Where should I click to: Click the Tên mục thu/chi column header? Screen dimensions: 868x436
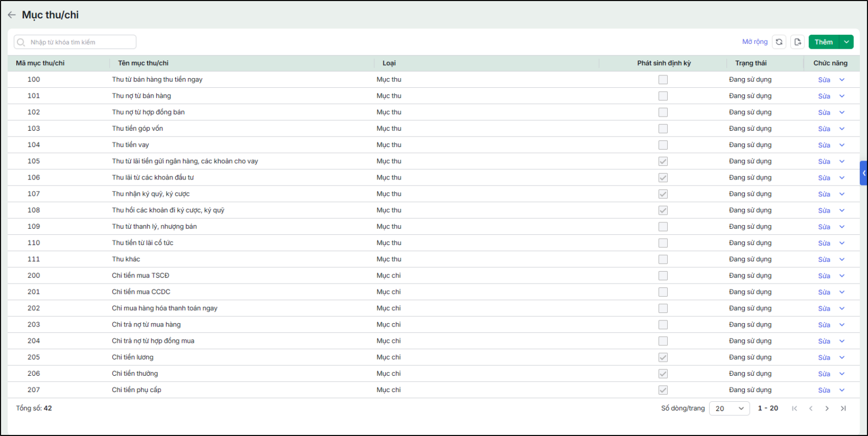[143, 63]
